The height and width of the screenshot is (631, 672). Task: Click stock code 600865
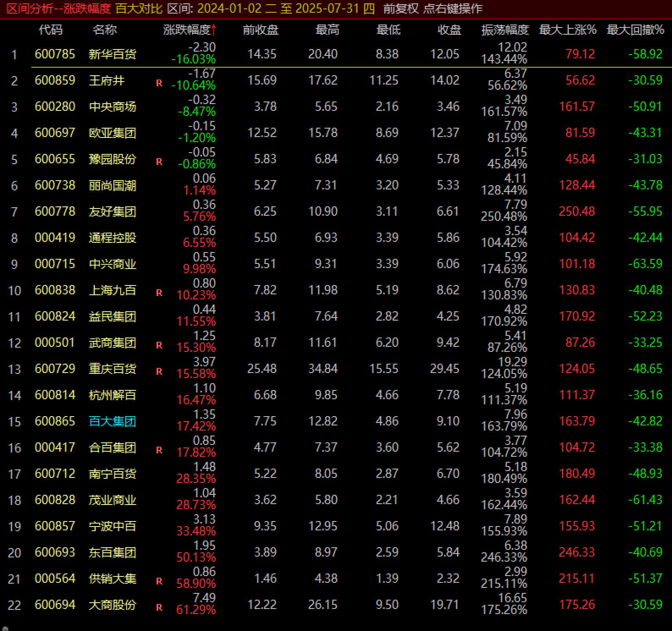pos(55,421)
